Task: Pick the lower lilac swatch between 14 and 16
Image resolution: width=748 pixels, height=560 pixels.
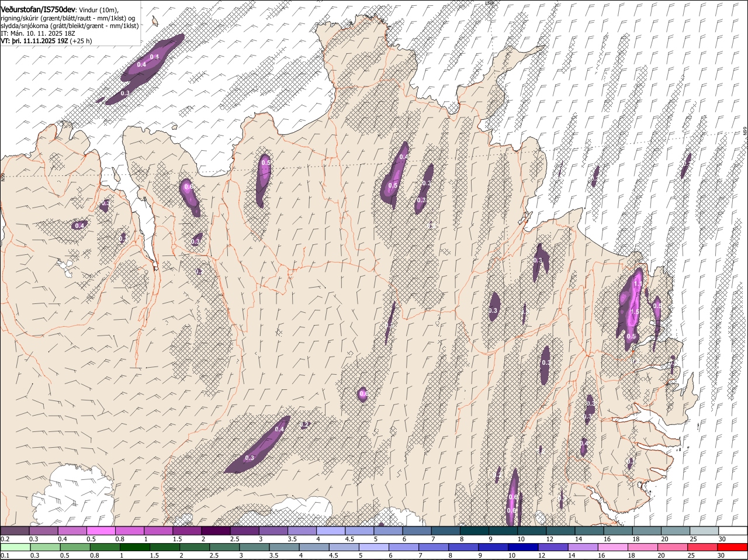Action: (x=583, y=547)
